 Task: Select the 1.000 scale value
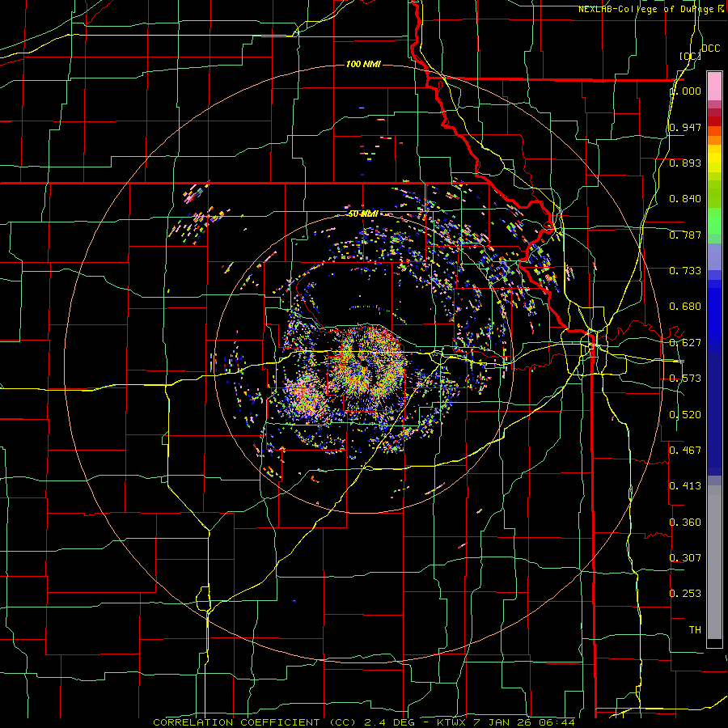click(x=685, y=91)
